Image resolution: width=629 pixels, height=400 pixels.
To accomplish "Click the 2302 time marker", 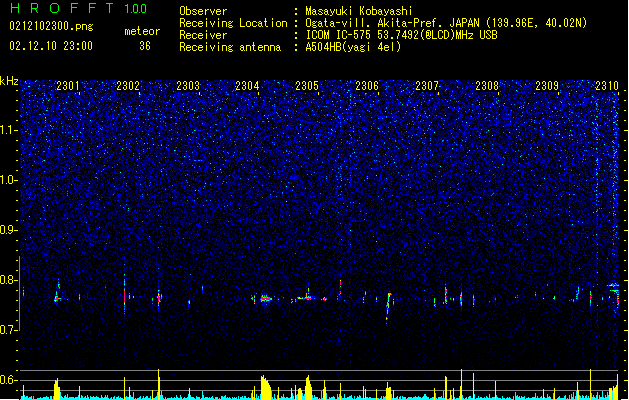I will [128, 86].
